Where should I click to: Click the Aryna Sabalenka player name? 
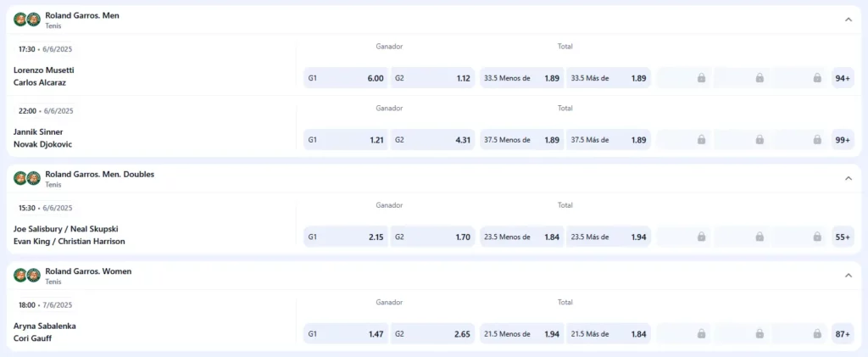point(43,326)
